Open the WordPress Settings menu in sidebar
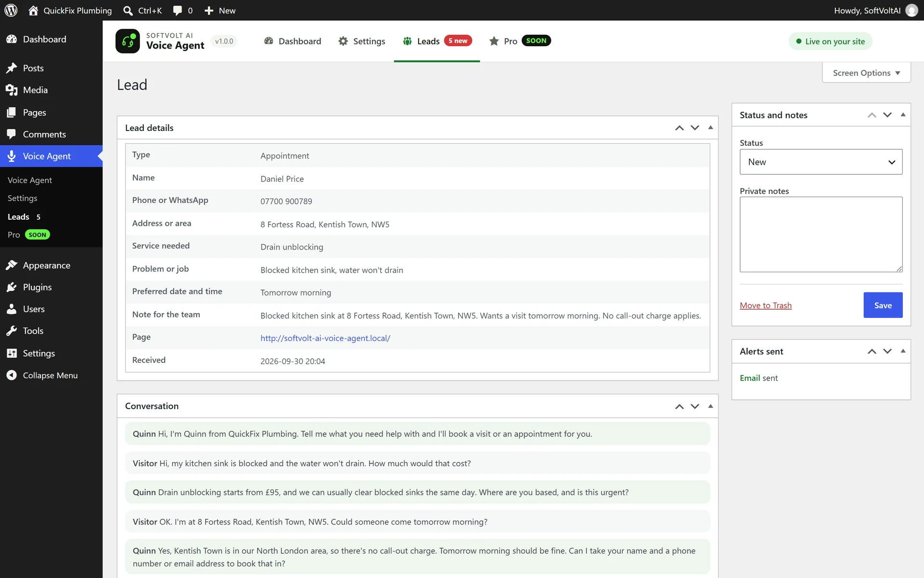The image size is (924, 578). (38, 353)
